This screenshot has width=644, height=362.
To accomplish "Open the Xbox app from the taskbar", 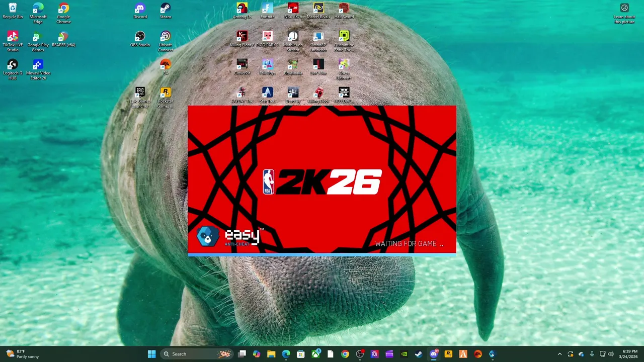I will (315, 354).
